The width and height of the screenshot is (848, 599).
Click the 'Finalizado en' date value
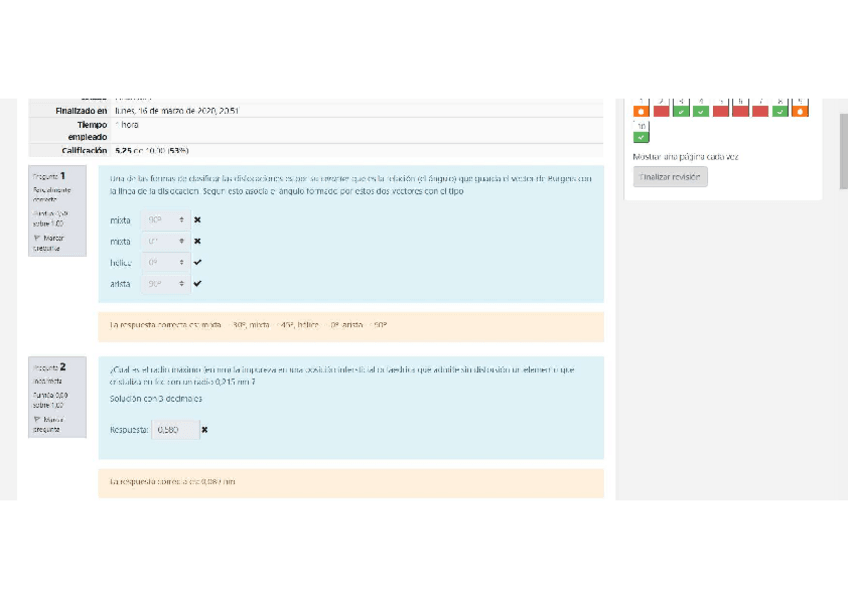point(177,111)
